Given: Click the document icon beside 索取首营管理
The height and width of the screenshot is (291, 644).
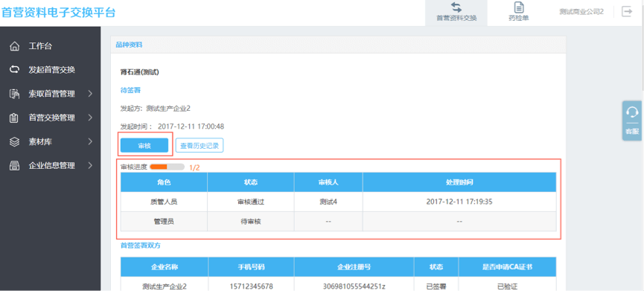Looking at the screenshot, I should 14,94.
